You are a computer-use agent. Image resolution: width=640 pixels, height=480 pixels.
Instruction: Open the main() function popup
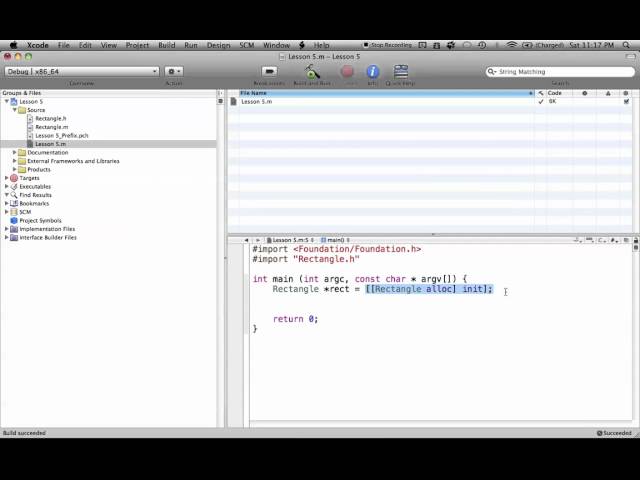click(335, 240)
